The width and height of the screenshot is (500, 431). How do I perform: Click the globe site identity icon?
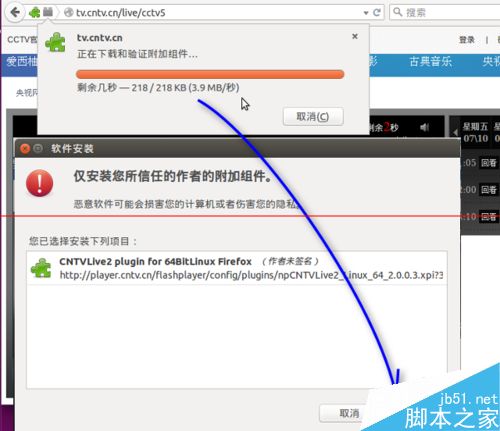tap(69, 13)
